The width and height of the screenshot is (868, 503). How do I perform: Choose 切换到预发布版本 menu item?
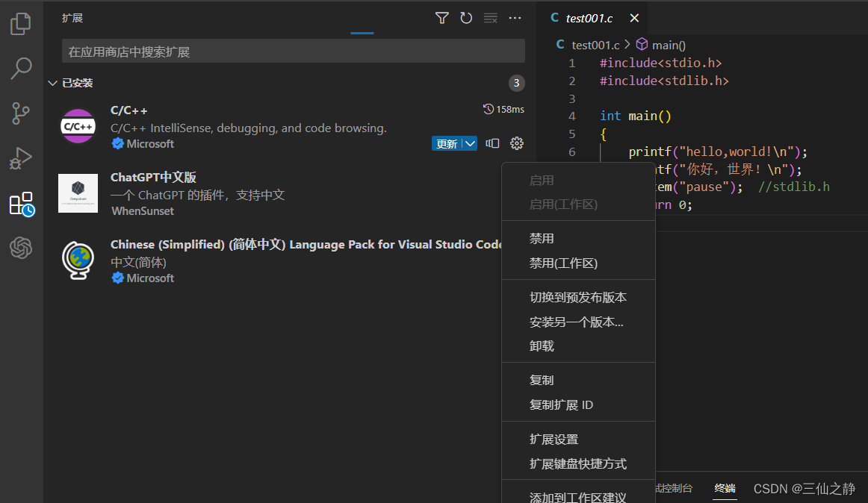[x=578, y=298]
